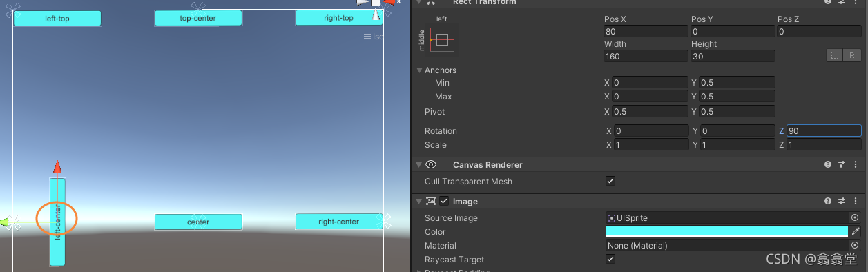Screen dimensions: 868x272
Task: Toggle raw edit mode R button
Action: (x=852, y=56)
